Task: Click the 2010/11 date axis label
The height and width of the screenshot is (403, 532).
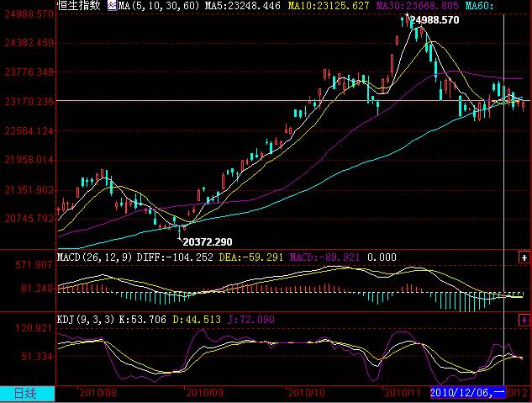Action: coord(403,393)
